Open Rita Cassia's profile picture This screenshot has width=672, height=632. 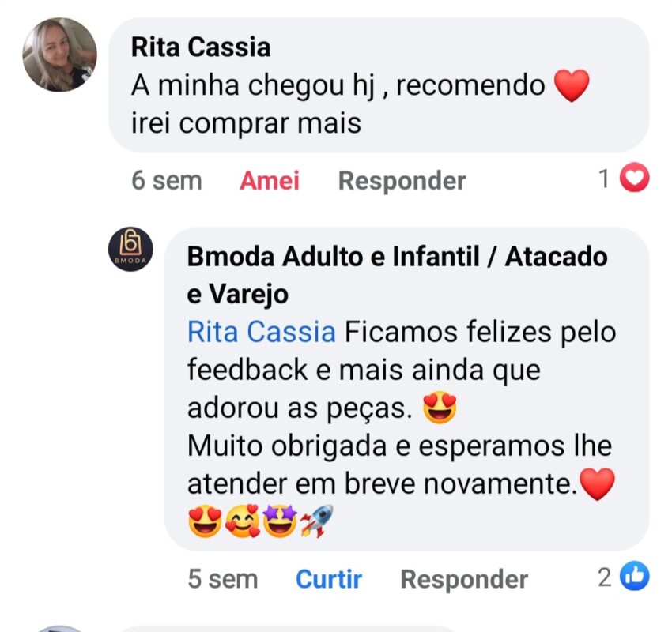[59, 55]
